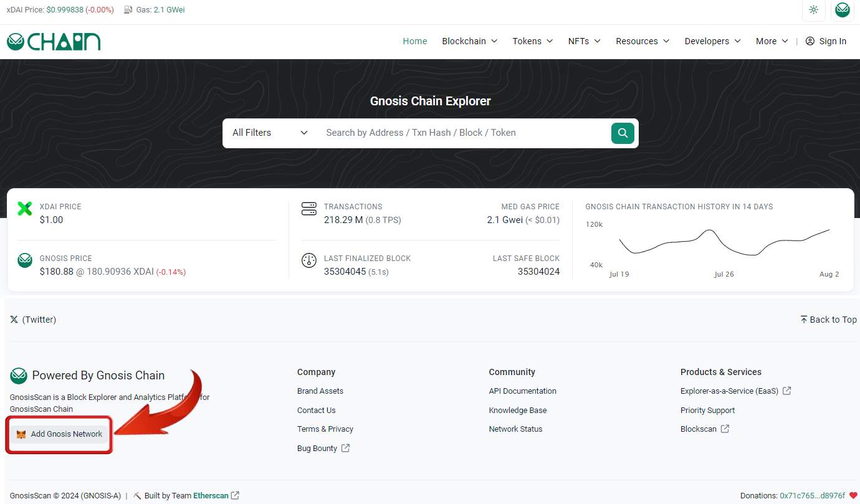Open the Network Status link
The width and height of the screenshot is (860, 504).
pyautogui.click(x=516, y=429)
